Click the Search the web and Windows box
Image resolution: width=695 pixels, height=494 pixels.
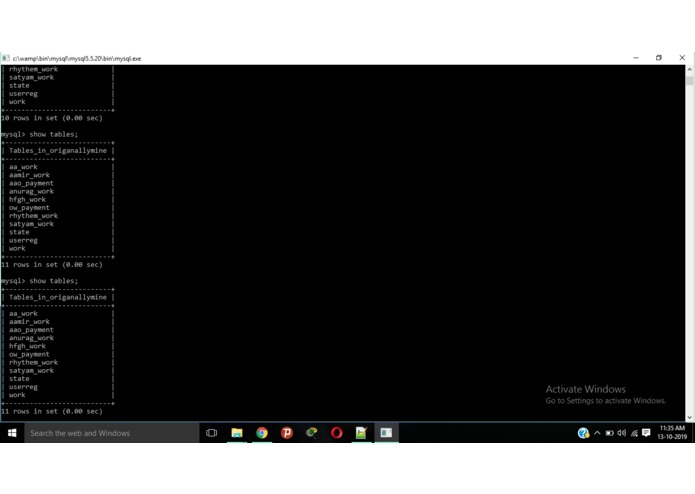[112, 433]
